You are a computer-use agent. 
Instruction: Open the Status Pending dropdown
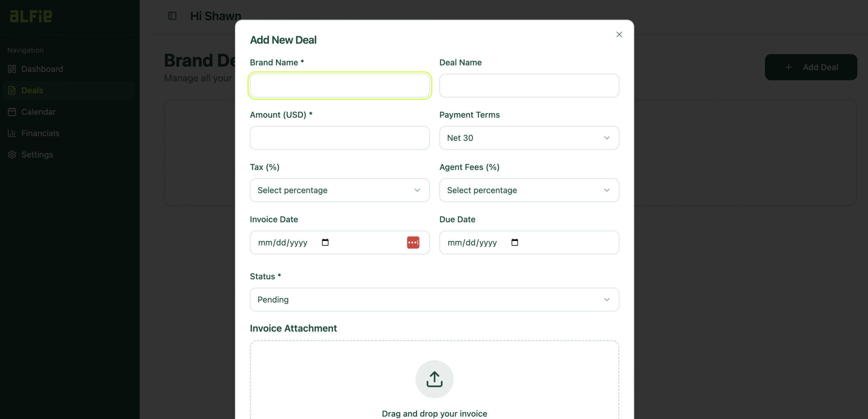434,300
